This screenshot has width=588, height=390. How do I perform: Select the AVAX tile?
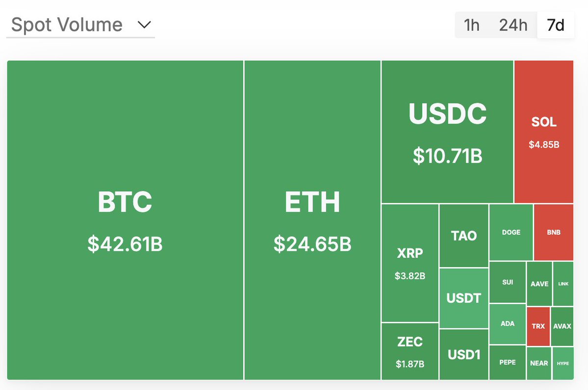[562, 326]
